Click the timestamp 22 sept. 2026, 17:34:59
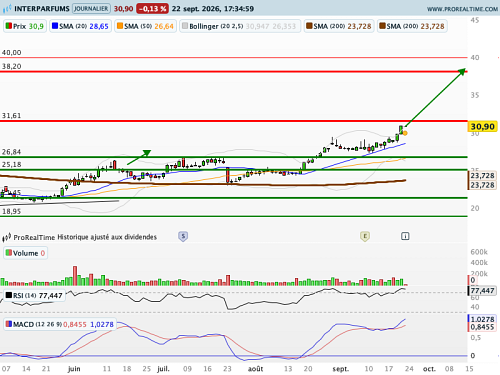 213,9
